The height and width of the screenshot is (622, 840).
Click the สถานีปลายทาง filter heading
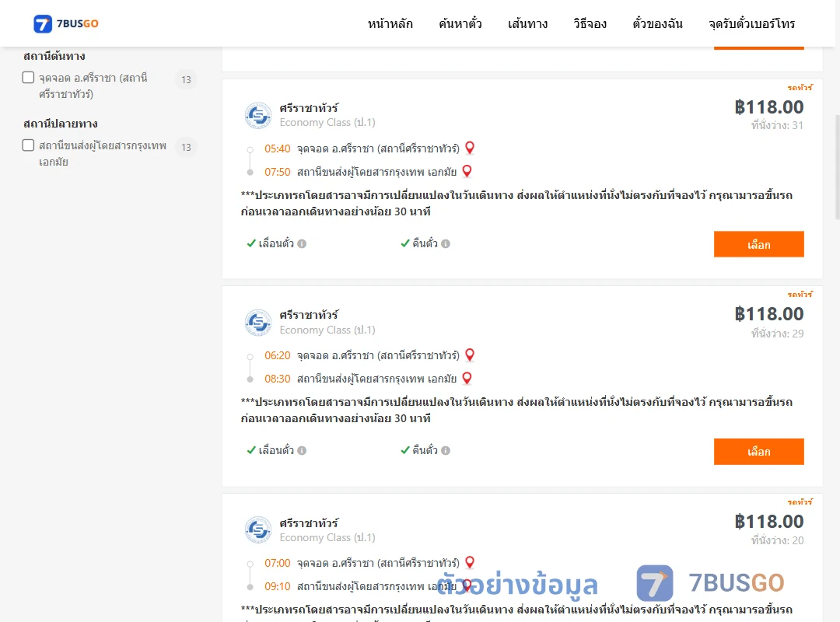61,124
